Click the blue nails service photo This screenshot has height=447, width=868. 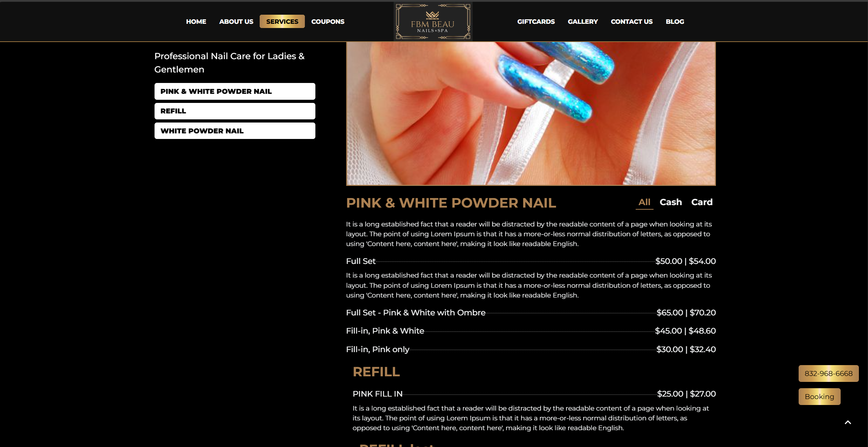[x=531, y=113]
